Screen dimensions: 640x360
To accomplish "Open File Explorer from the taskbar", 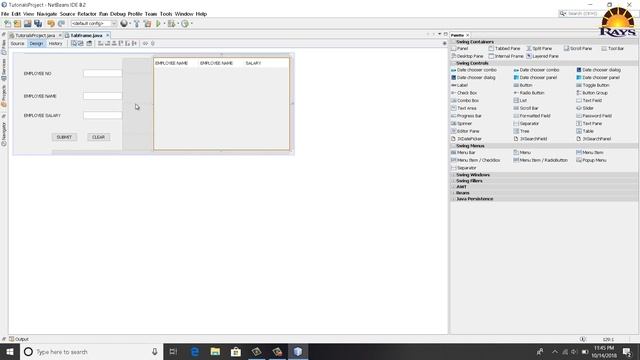I will [x=215, y=352].
